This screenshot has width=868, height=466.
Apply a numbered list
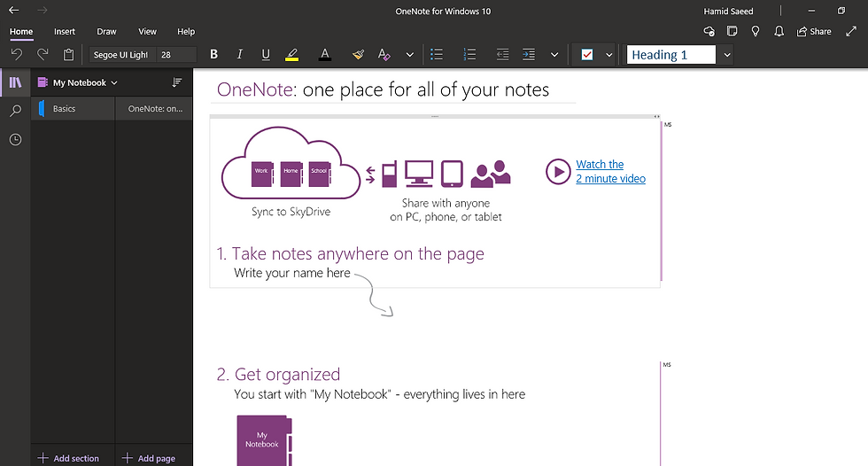469,54
